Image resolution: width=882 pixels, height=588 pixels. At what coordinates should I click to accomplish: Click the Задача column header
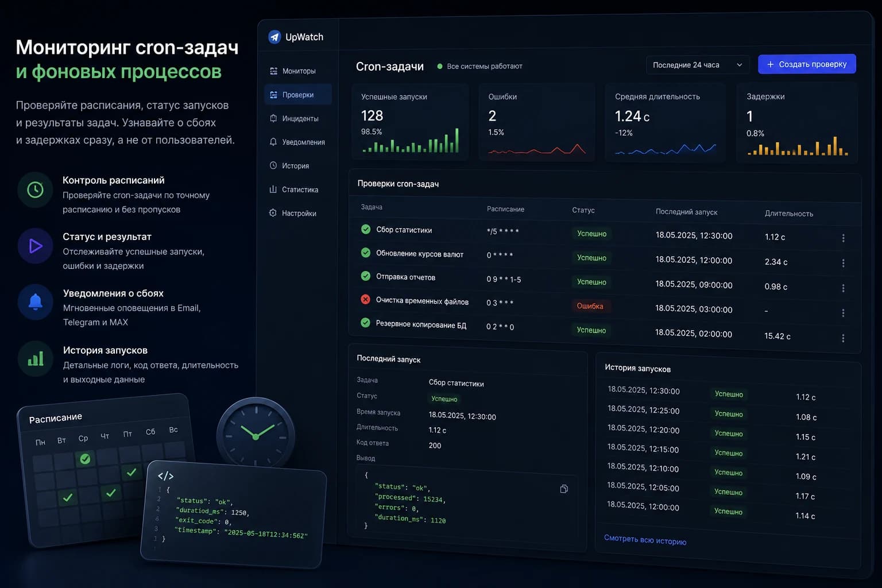pyautogui.click(x=372, y=207)
